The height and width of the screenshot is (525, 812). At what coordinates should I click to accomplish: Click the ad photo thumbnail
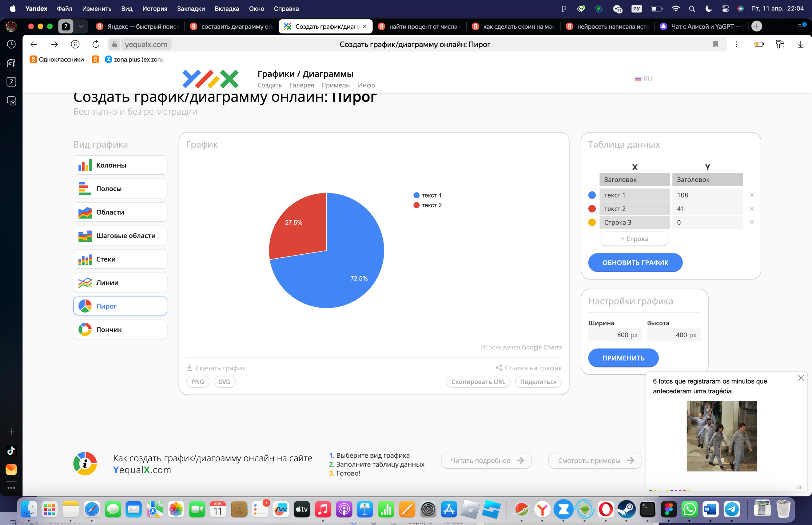pyautogui.click(x=722, y=436)
